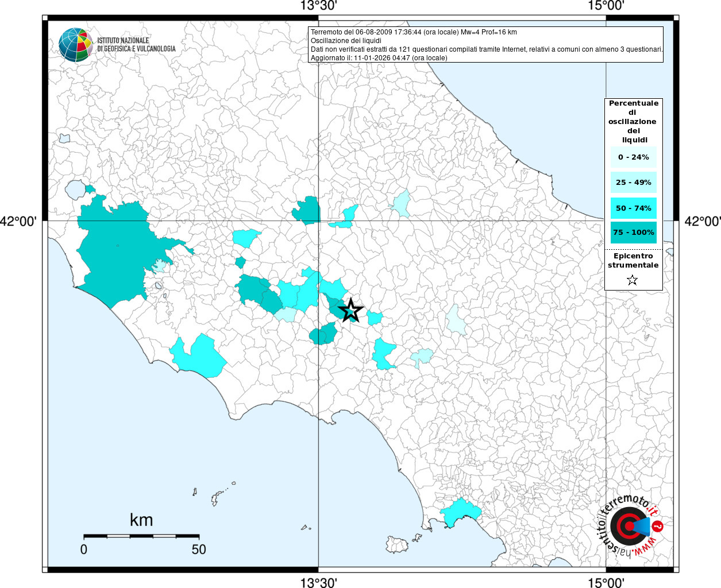
Task: Click the 'Dati non verificati' questionnaire line
Action: [x=487, y=49]
